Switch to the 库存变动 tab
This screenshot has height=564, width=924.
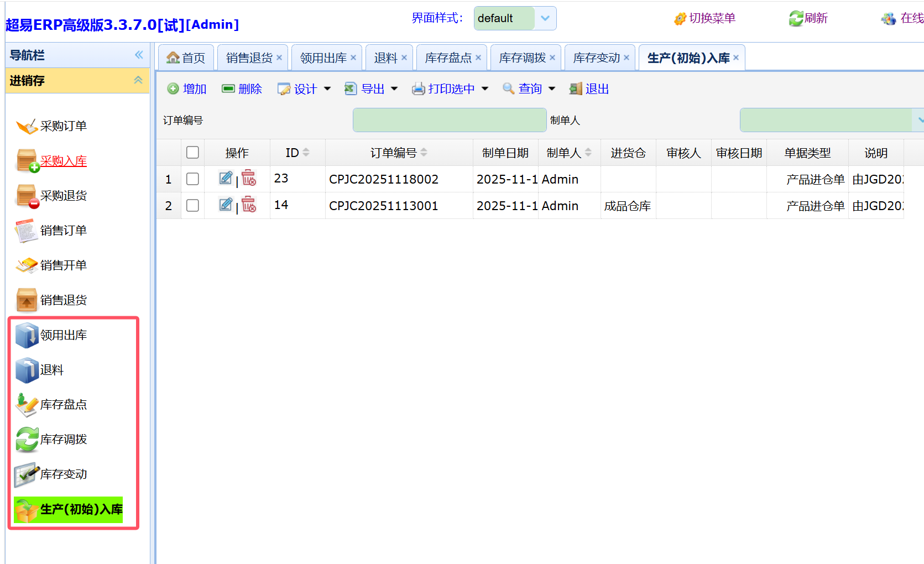tap(596, 58)
